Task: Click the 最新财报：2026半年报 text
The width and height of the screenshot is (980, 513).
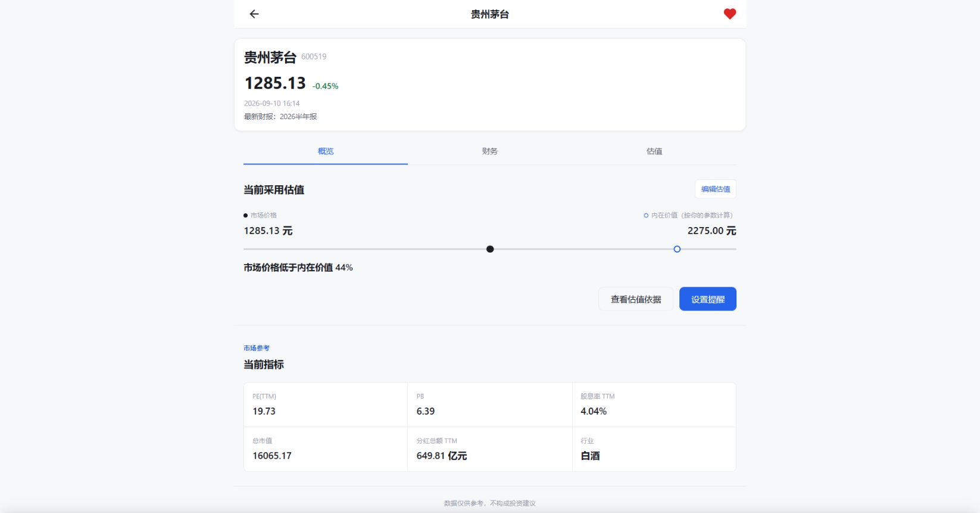Action: pos(280,117)
